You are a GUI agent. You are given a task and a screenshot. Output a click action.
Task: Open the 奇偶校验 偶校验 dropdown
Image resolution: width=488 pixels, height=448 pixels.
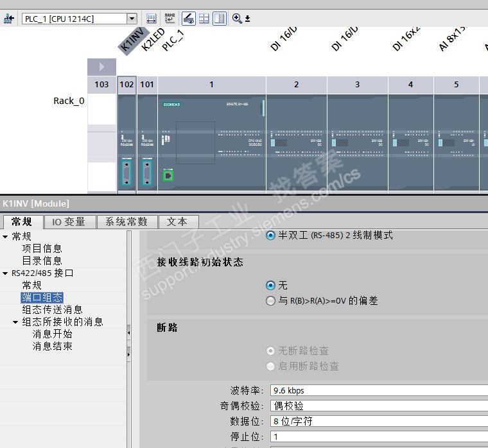pyautogui.click(x=379, y=406)
